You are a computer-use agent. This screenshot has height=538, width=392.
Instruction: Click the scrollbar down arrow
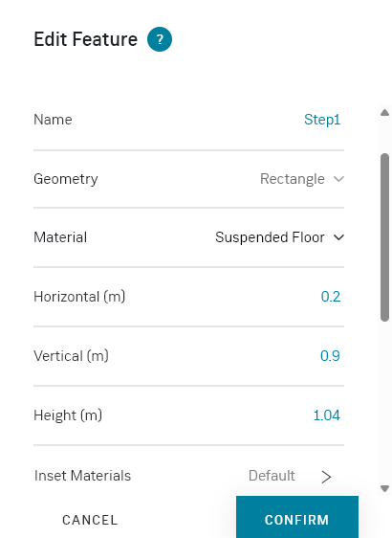pos(384,488)
